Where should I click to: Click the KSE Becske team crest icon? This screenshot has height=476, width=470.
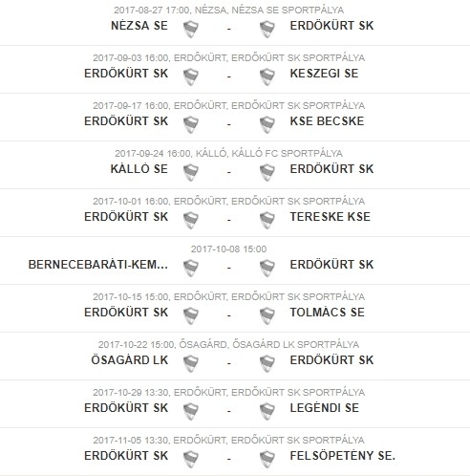click(x=267, y=124)
